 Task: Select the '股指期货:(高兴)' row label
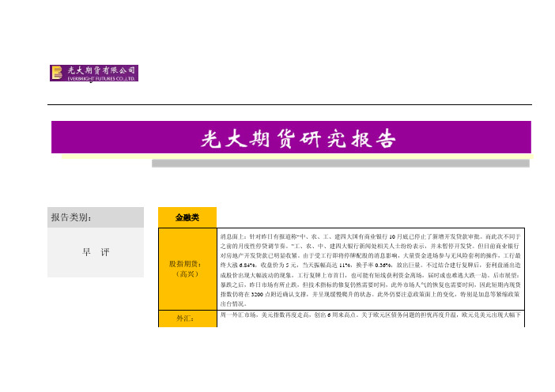click(x=187, y=269)
